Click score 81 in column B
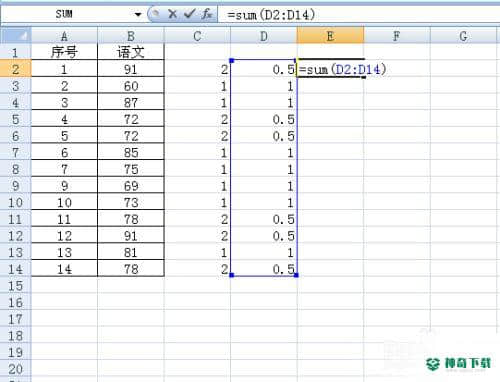 pyautogui.click(x=131, y=252)
